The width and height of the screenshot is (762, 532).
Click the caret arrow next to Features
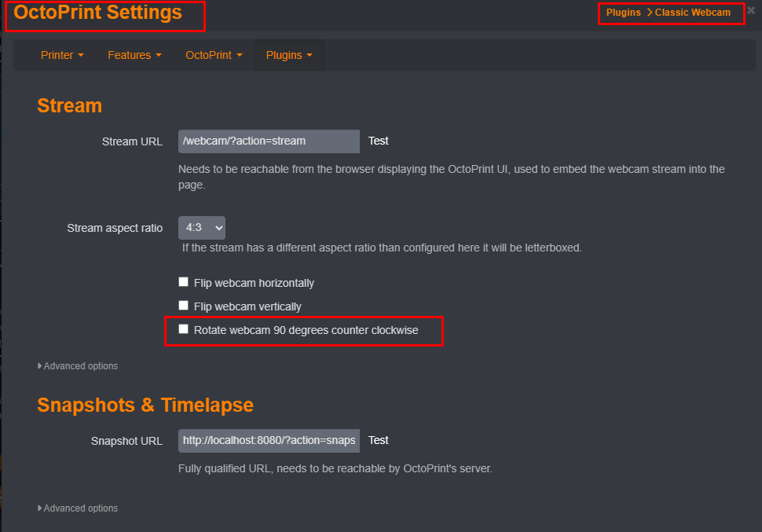click(x=159, y=56)
